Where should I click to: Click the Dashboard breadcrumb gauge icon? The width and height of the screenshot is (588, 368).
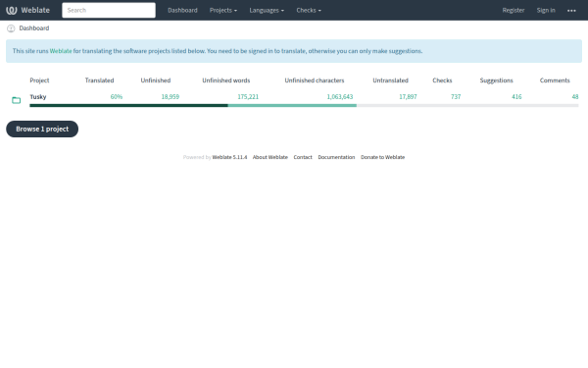[11, 28]
